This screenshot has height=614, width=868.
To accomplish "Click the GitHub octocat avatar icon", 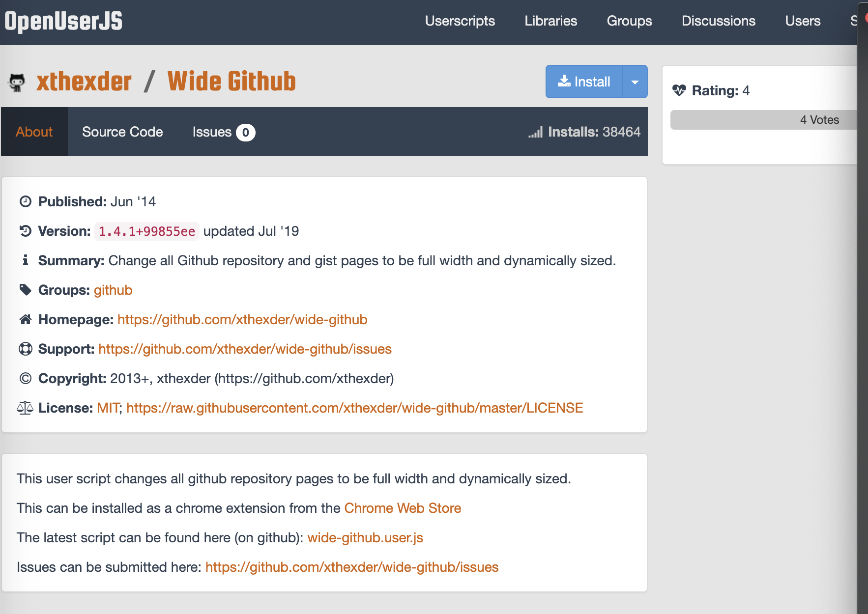I will 17,82.
